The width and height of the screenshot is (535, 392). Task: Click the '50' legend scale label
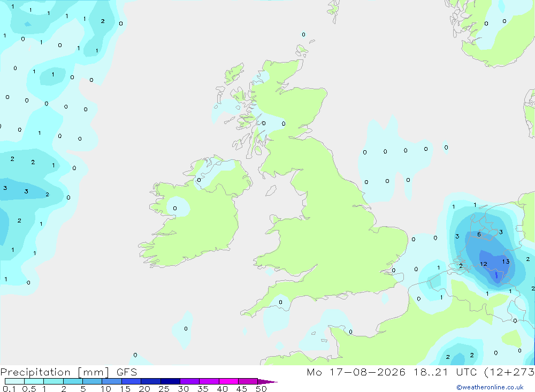tap(261, 389)
